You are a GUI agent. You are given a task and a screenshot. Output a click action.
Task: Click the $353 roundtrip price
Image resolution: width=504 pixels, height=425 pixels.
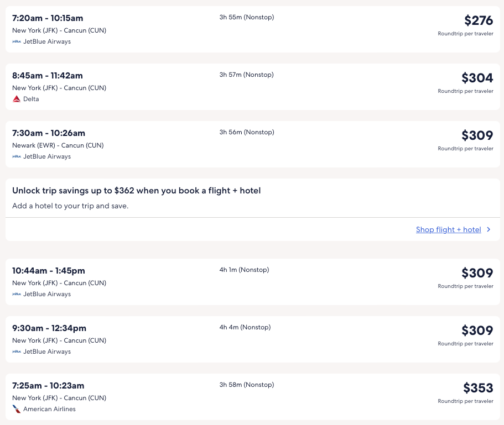pos(478,387)
